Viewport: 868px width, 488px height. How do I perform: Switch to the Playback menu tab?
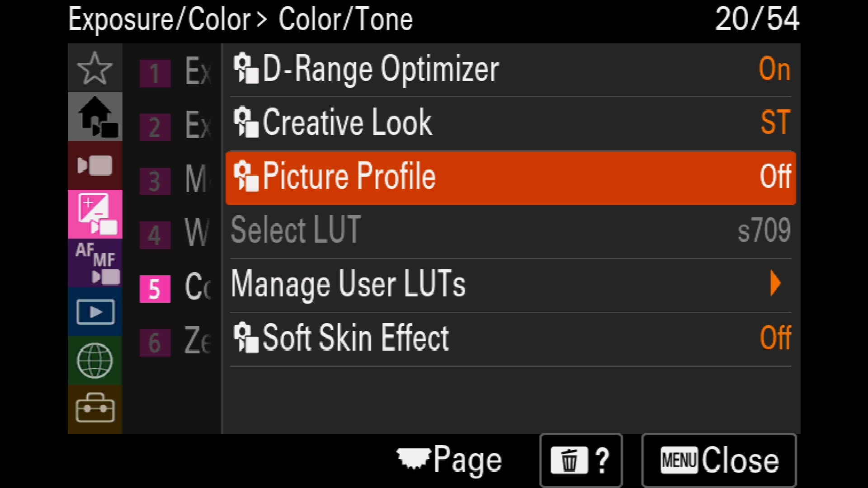pyautogui.click(x=95, y=312)
